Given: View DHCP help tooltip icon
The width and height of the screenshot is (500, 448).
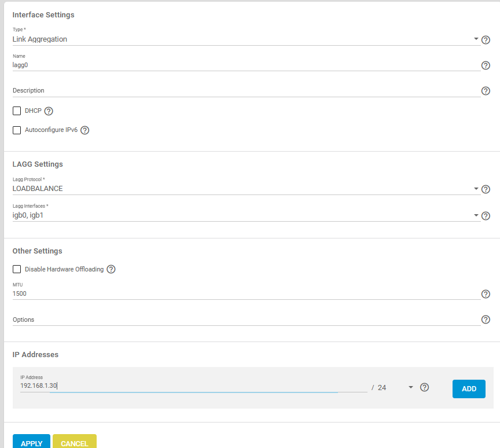Looking at the screenshot, I should click(x=49, y=111).
